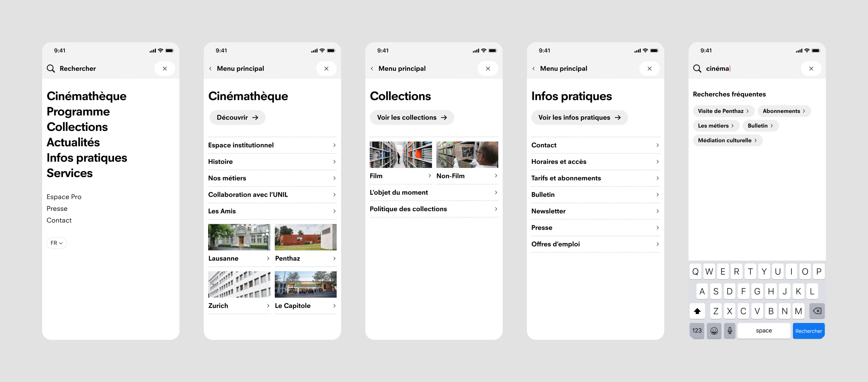Screen dimensions: 868x382
Task: Click the forward arrow on Lausanne item
Action: point(268,258)
